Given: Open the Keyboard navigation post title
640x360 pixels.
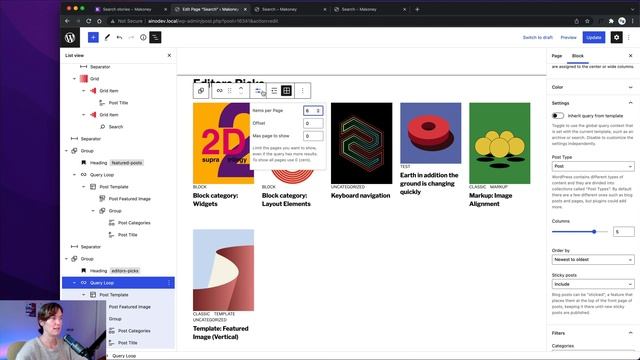Looking at the screenshot, I should [x=360, y=196].
